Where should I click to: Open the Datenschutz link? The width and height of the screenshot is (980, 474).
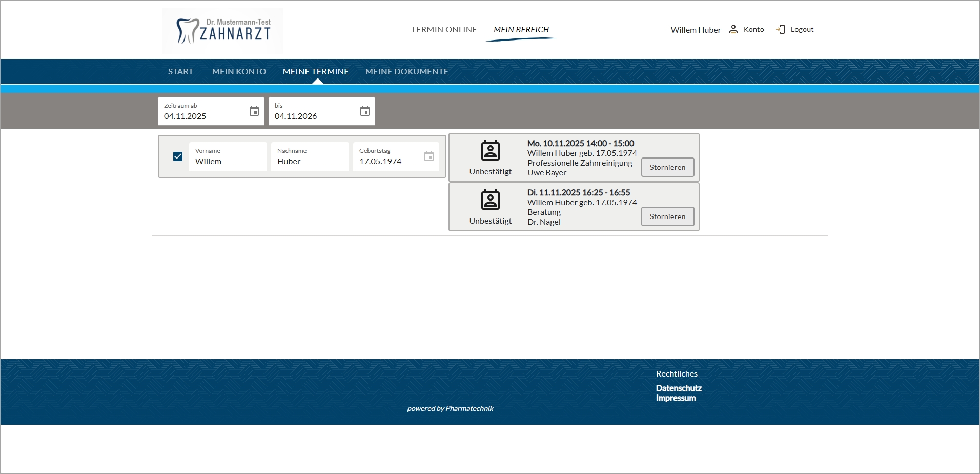[x=678, y=388]
